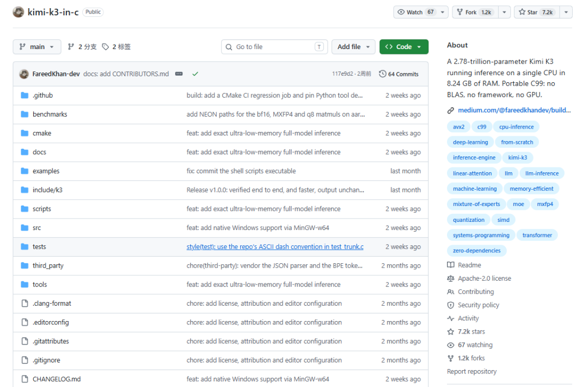Open the Apache-2.0 license link
The width and height of the screenshot is (588, 387).
point(484,278)
